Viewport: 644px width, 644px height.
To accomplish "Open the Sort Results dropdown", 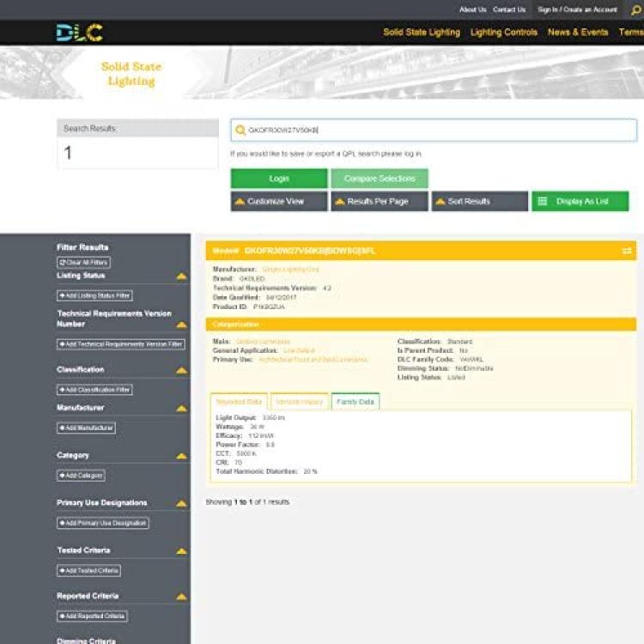I will pos(480,201).
